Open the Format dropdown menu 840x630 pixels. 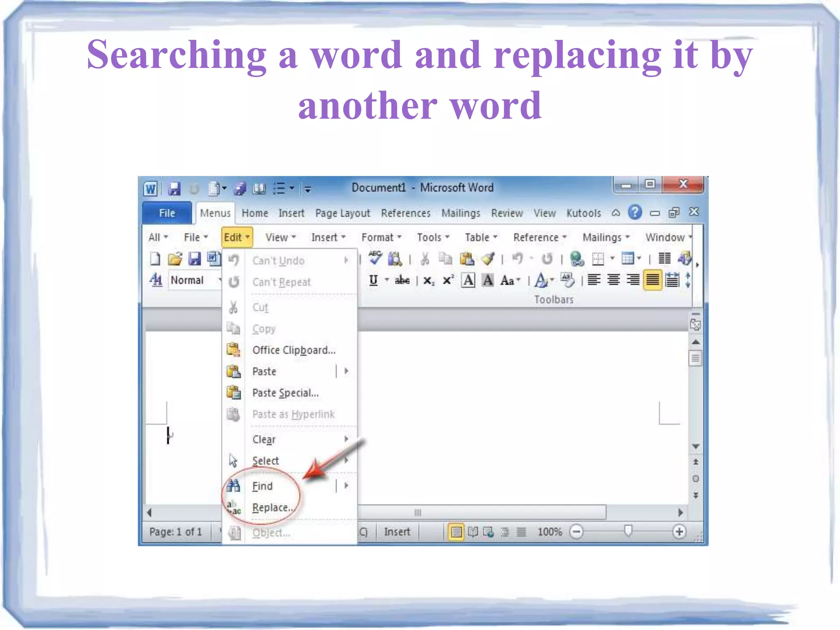381,237
